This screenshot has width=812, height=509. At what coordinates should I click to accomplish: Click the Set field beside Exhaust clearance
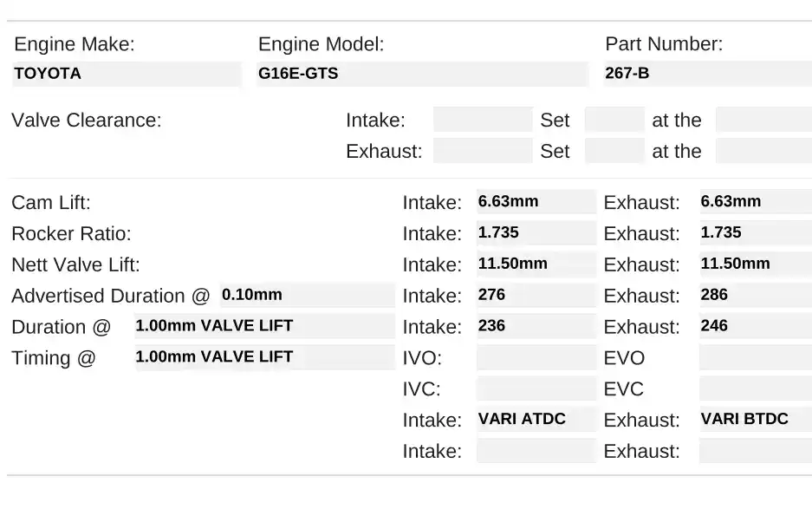[614, 151]
